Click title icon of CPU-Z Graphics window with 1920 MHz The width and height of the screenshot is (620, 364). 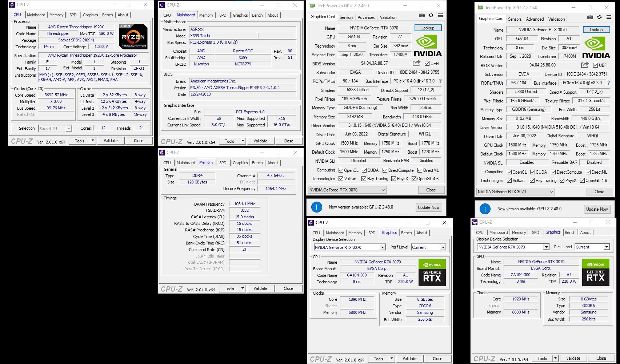(x=475, y=222)
